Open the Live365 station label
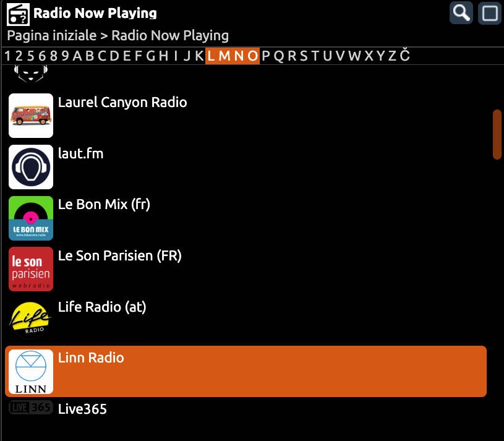The image size is (504, 441). (x=82, y=409)
